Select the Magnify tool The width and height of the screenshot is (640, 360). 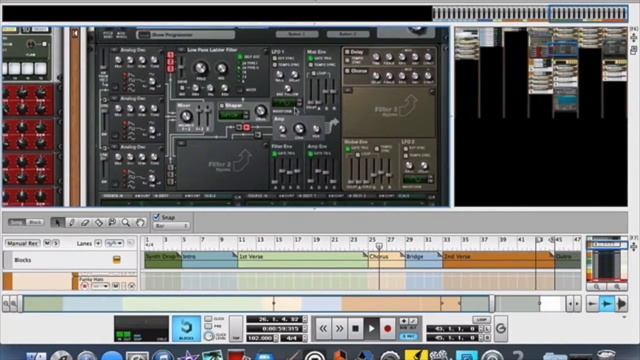(126, 222)
